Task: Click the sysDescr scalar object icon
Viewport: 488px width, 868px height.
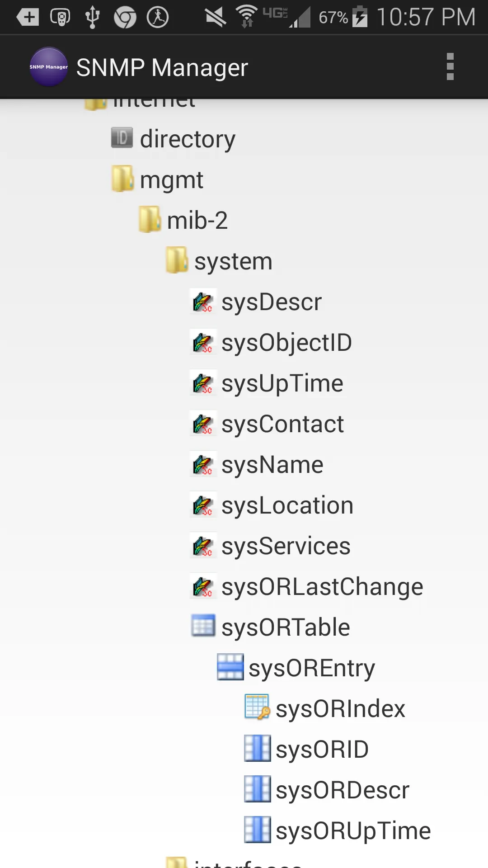Action: tap(203, 302)
